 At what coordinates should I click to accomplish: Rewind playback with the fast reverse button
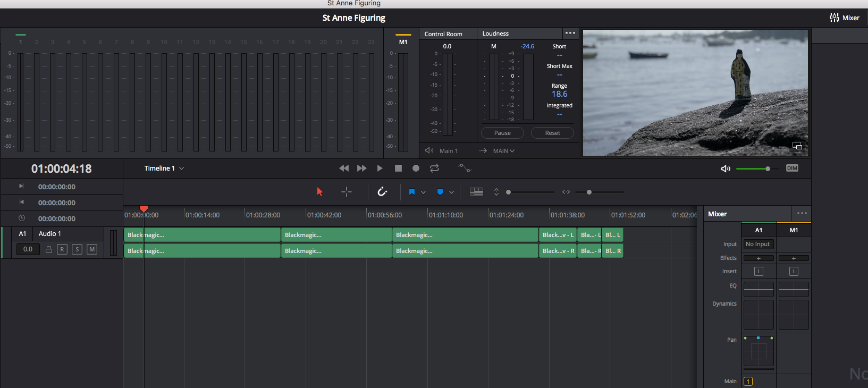[344, 168]
